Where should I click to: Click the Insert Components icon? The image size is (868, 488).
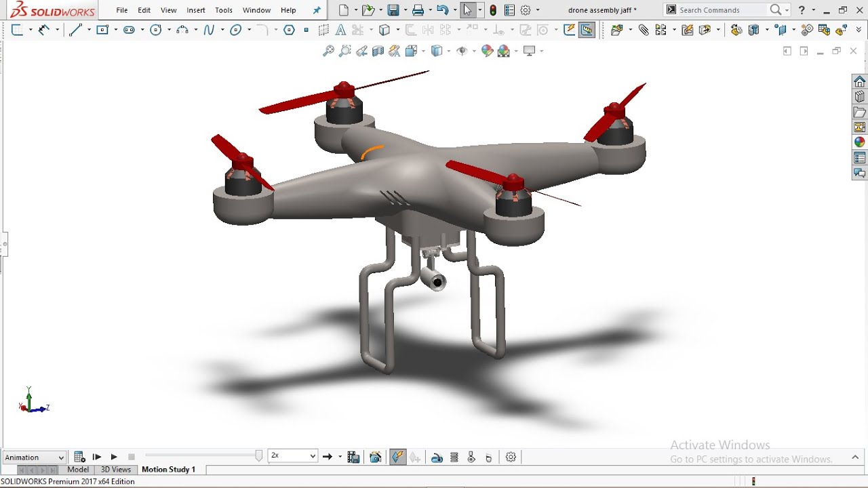point(616,30)
